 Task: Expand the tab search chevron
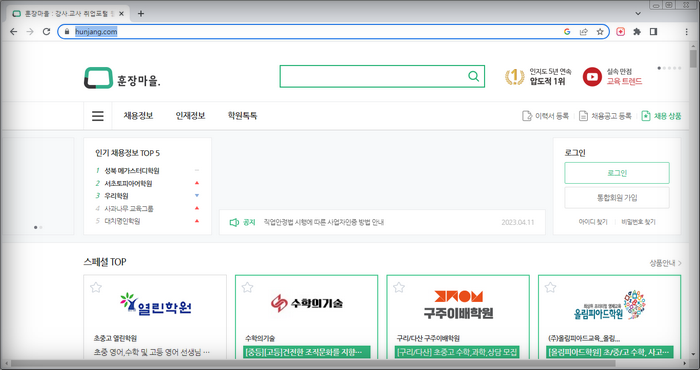point(638,14)
